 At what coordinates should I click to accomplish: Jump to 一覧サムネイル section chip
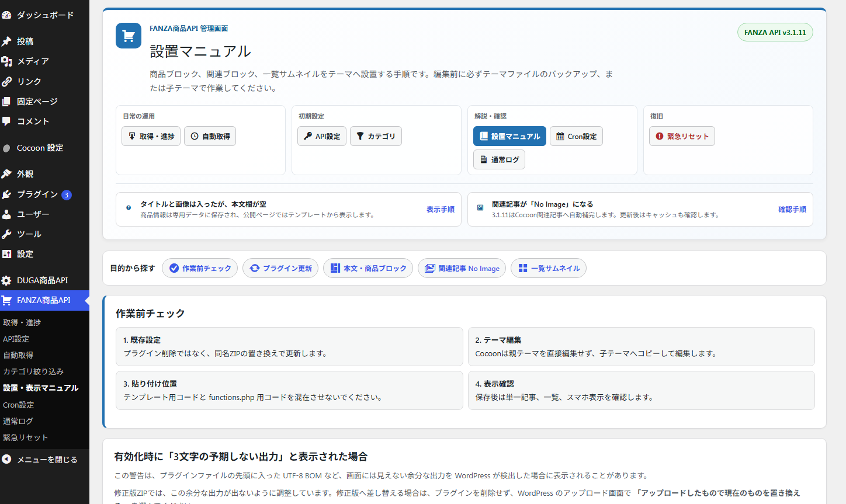coord(549,268)
